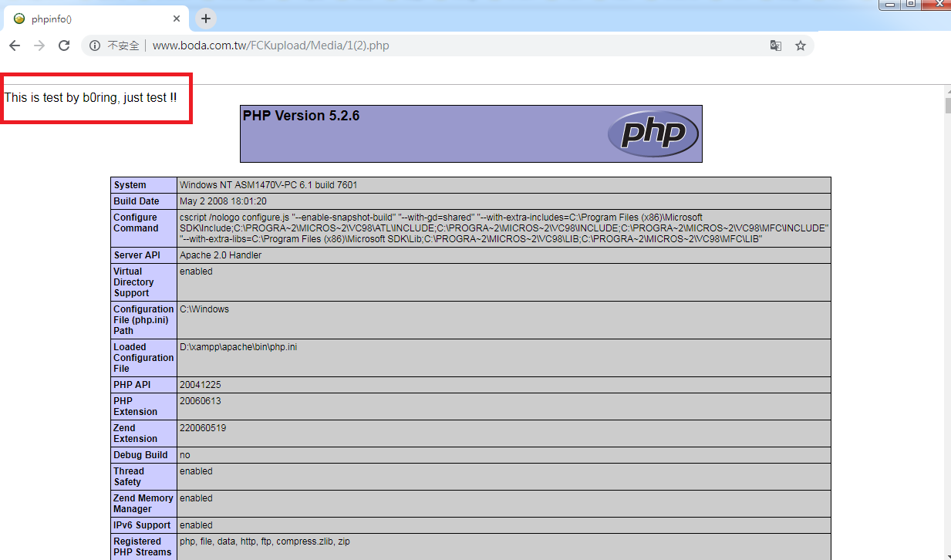Click the Debug Build label
Screen dimensions: 951x560
[x=140, y=455]
